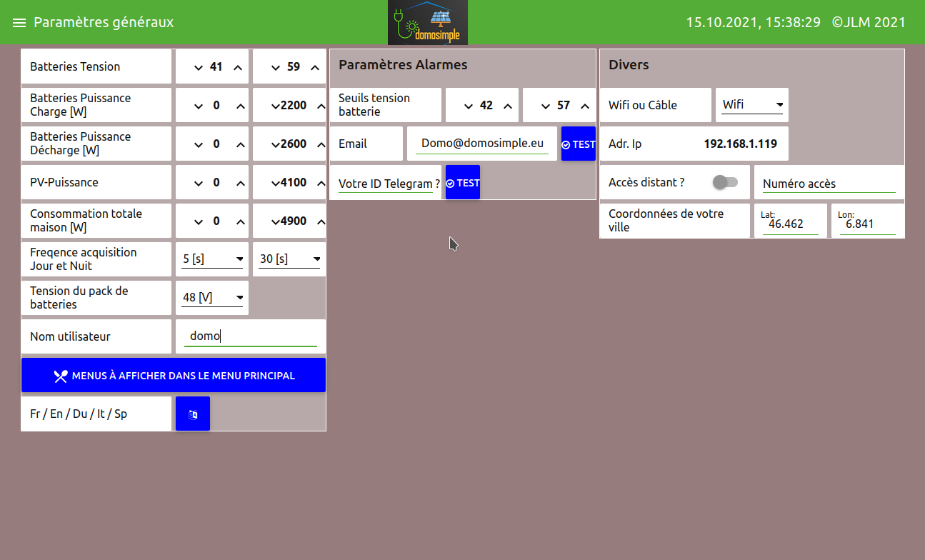Click the domosimple logo
The height and width of the screenshot is (560, 925).
point(427,23)
